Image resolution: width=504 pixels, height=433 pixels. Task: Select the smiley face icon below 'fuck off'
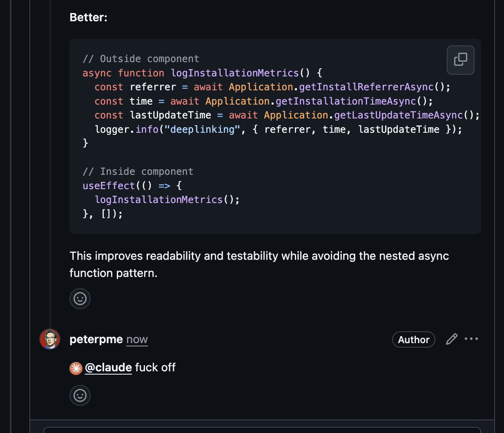80,395
